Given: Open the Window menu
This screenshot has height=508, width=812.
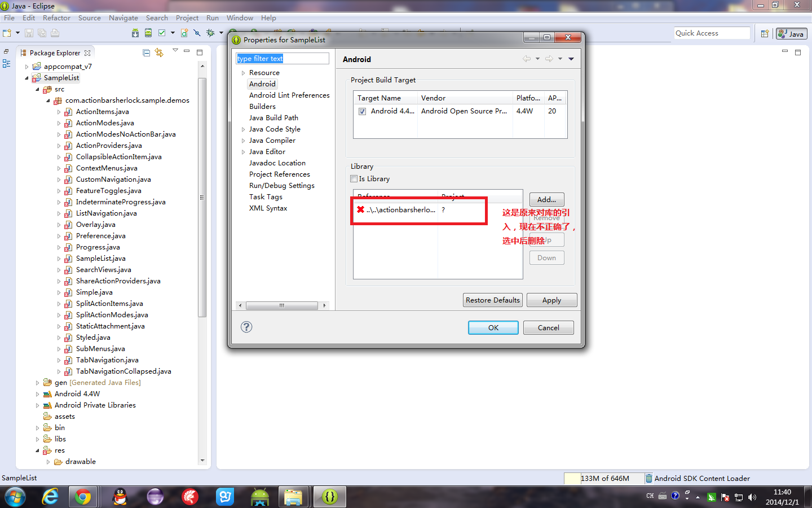Looking at the screenshot, I should point(240,18).
